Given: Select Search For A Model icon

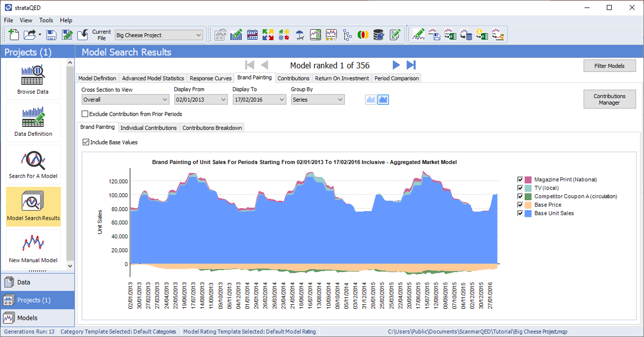Looking at the screenshot, I should [33, 164].
